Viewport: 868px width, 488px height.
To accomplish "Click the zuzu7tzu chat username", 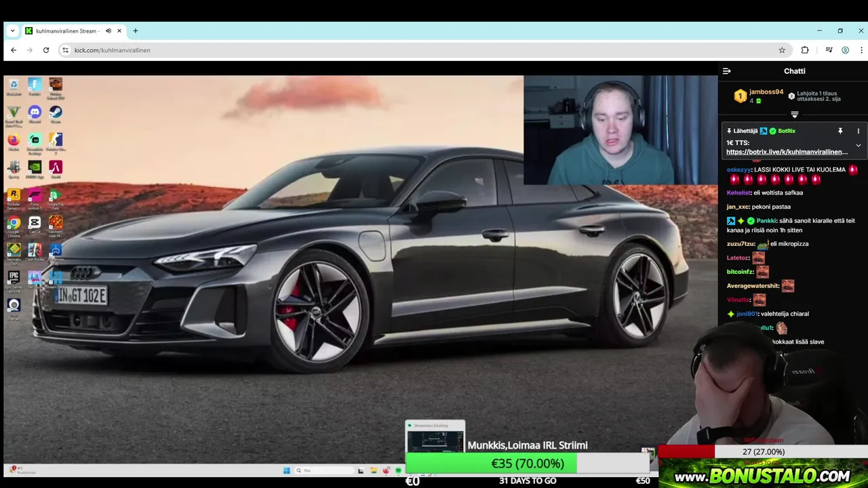I will coord(741,243).
